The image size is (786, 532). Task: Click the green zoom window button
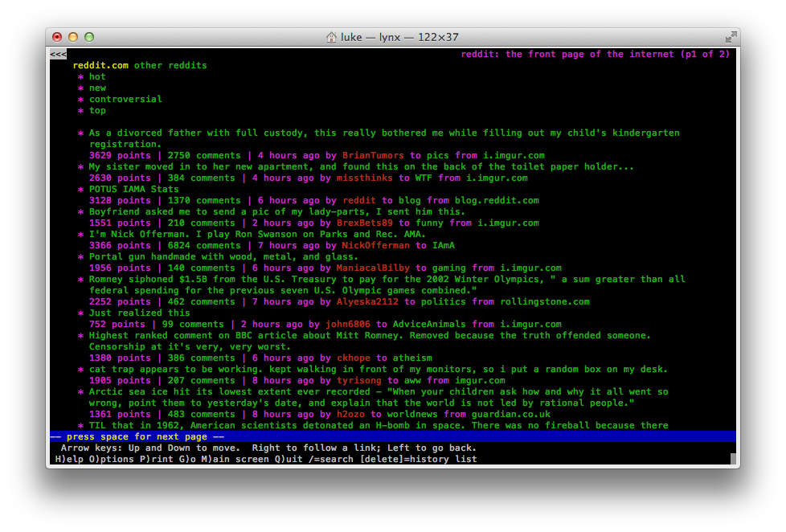(89, 37)
